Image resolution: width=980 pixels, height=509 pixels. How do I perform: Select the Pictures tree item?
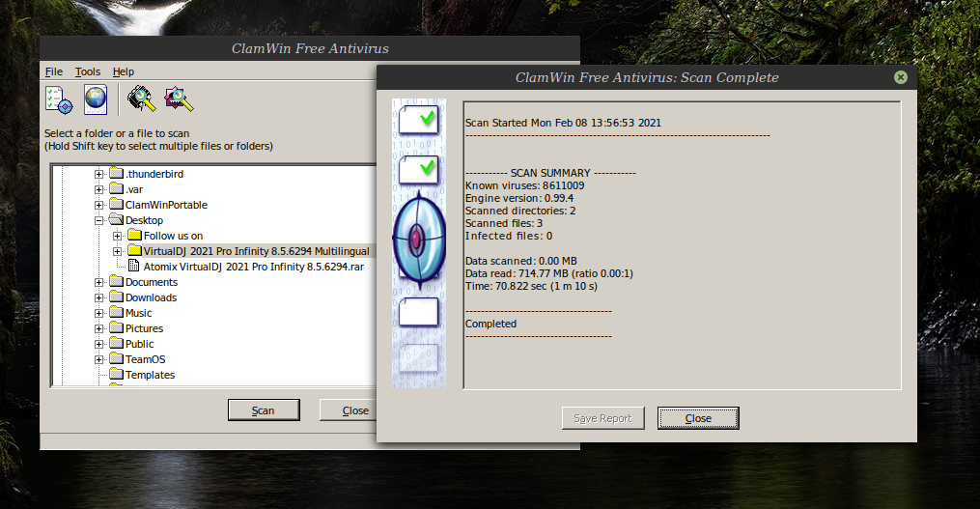point(144,328)
